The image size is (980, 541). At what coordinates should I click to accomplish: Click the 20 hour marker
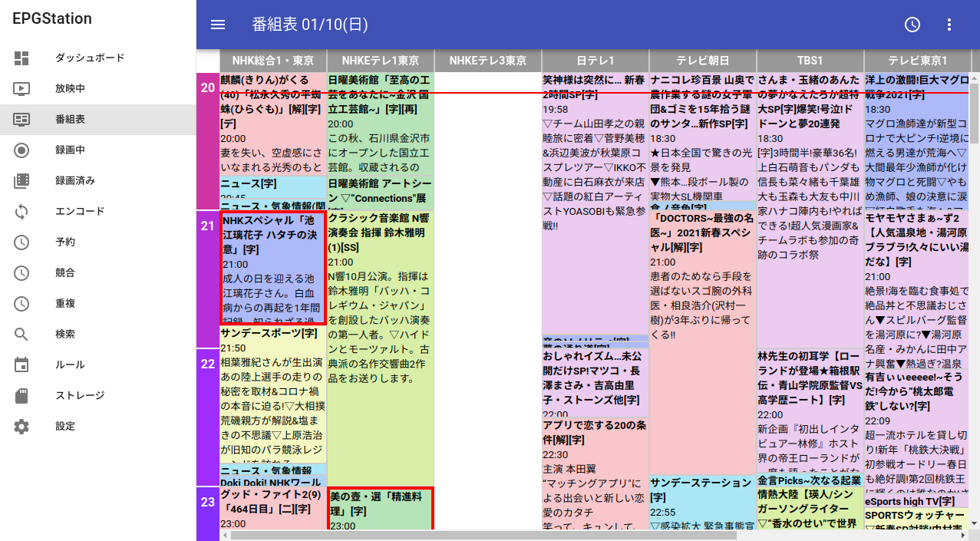click(208, 141)
